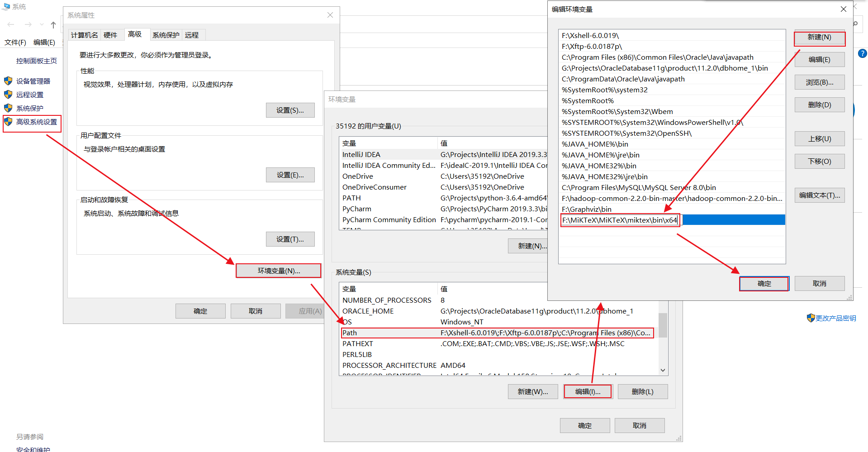
Task: Click the back arrow in System window
Action: point(11,24)
